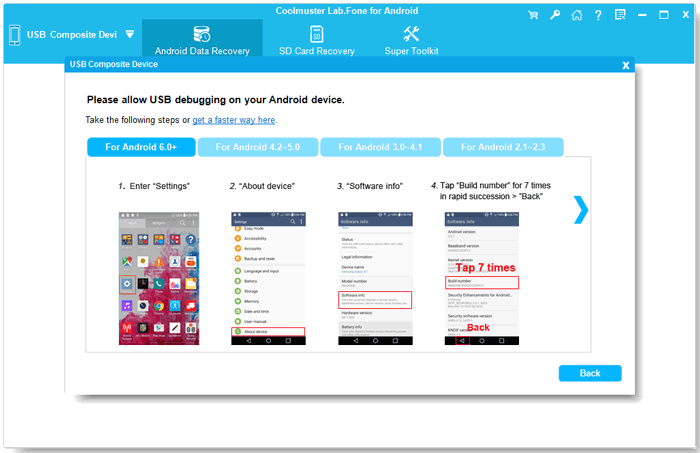Switch to For Android 4.2~5.0 tab
Viewport: 700px width, 453px height.
click(x=258, y=147)
